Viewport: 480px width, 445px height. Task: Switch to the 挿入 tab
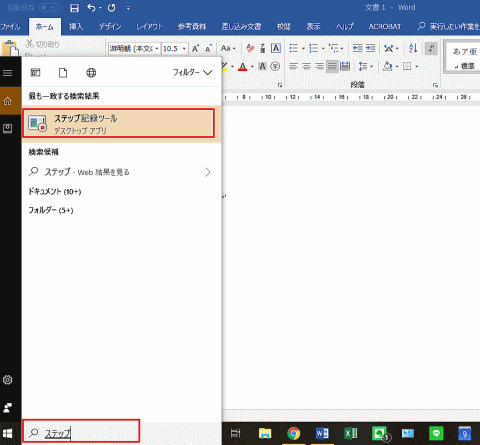(76, 27)
